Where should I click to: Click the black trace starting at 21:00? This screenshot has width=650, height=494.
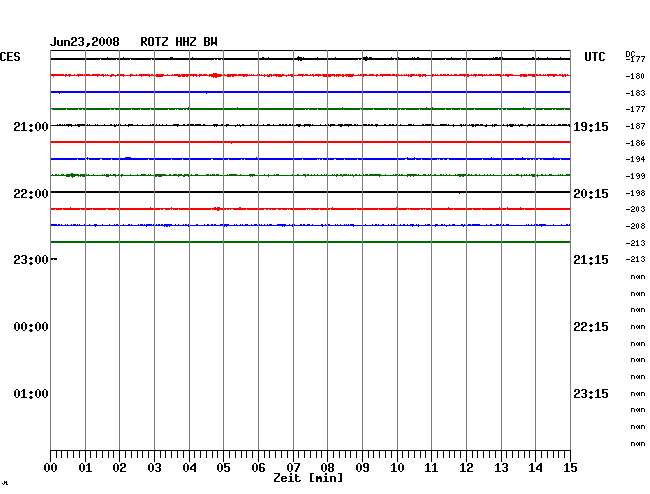coord(310,125)
